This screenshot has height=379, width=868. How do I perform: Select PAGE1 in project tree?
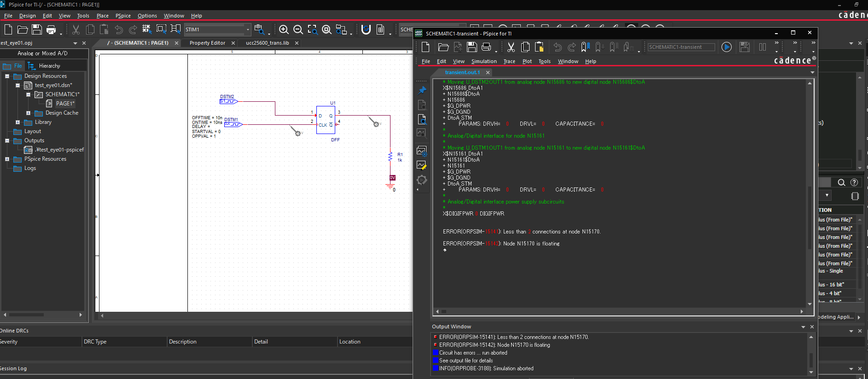(x=65, y=104)
